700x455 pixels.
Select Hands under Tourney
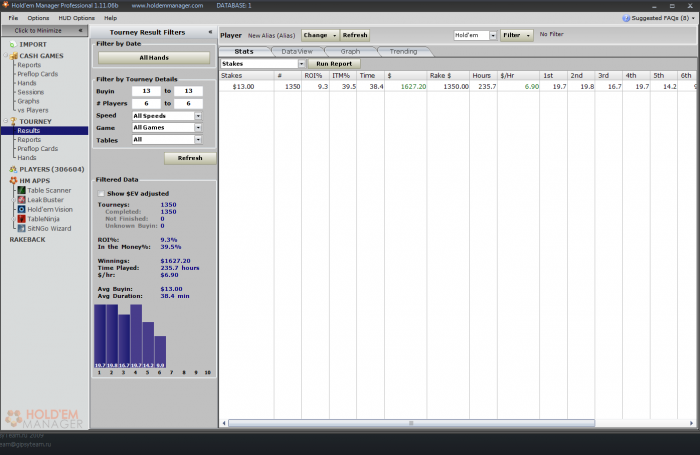coord(27,158)
